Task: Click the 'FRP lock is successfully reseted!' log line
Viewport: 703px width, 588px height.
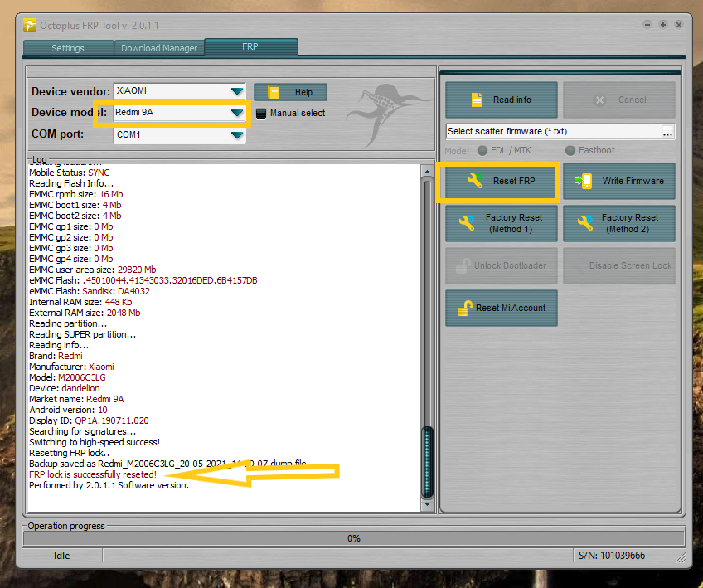Action: pyautogui.click(x=93, y=474)
